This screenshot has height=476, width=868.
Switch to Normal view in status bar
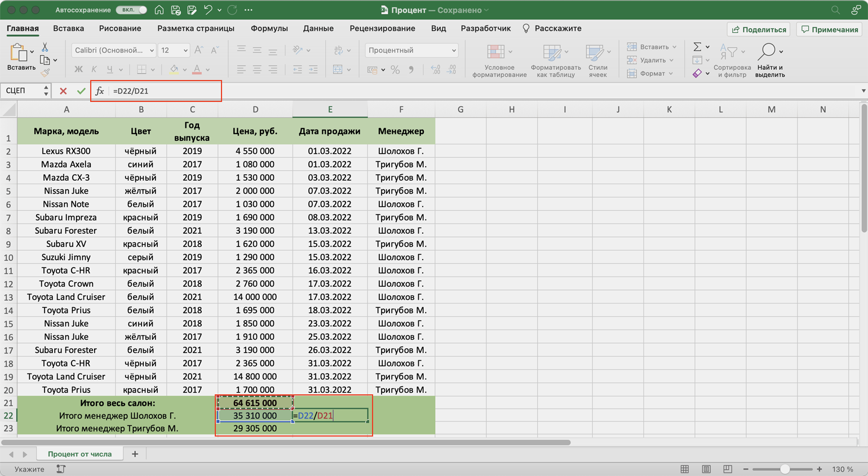[x=685, y=469]
